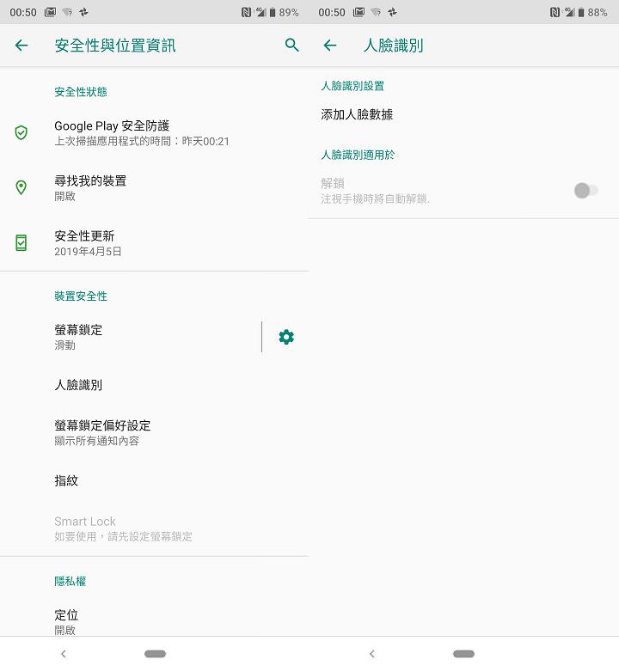Screen dimensions: 619x672
Task: Open search in 安全性與位置資訊 screen
Action: click(292, 45)
